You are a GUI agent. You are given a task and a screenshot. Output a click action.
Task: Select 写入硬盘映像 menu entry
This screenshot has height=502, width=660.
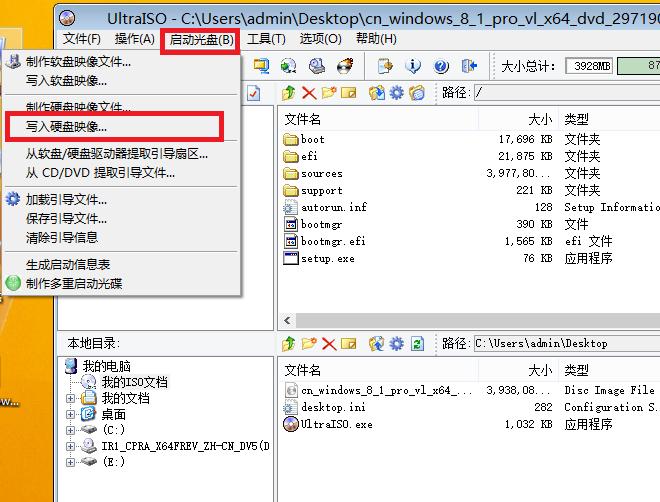click(x=66, y=127)
